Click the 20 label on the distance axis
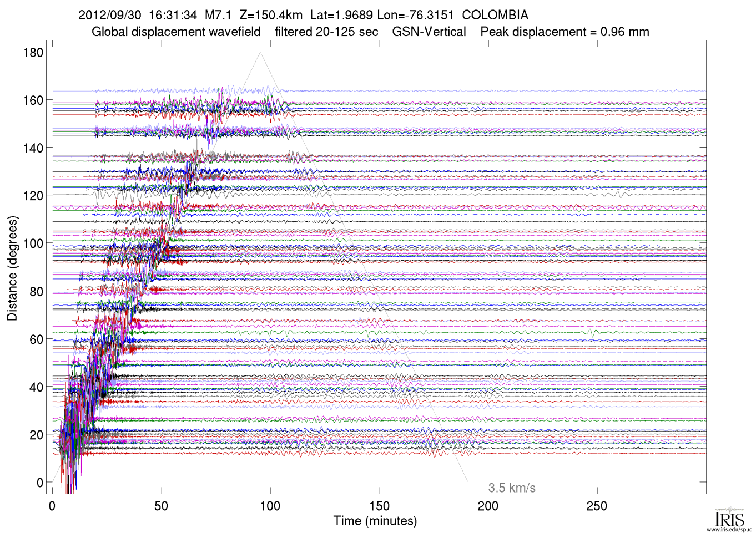Screen dimensions: 756x533 [36, 435]
